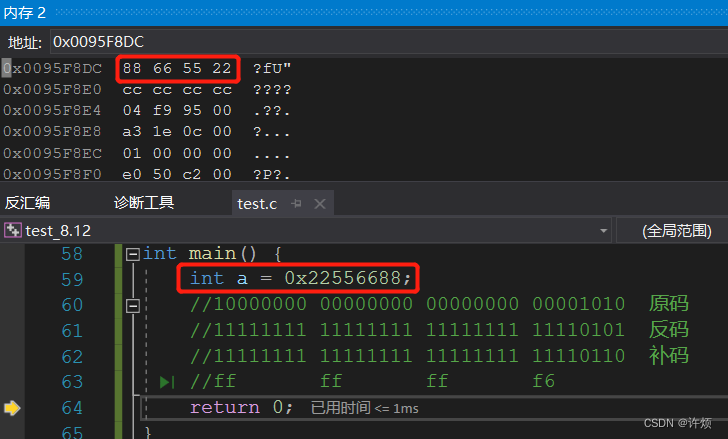Switch to the 反汇编 tab
Viewport: 728px width, 439px height.
click(x=27, y=203)
